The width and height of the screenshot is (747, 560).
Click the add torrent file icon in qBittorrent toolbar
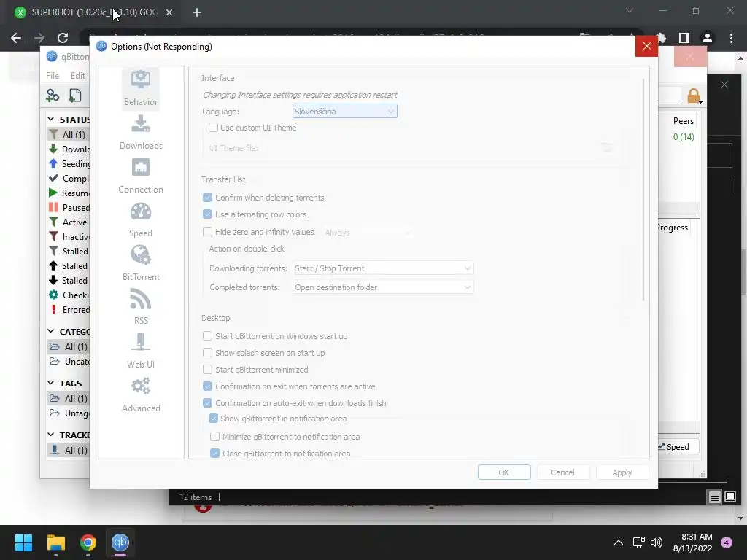[75, 96]
